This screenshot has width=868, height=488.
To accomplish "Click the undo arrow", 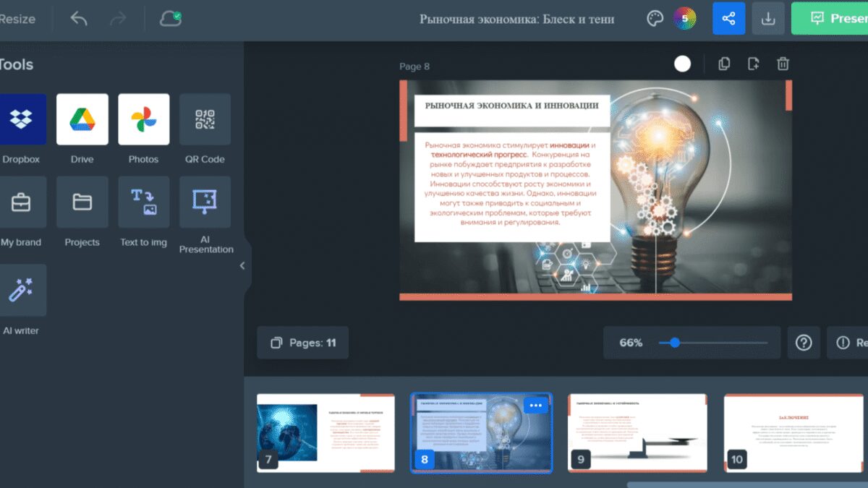I will [79, 19].
